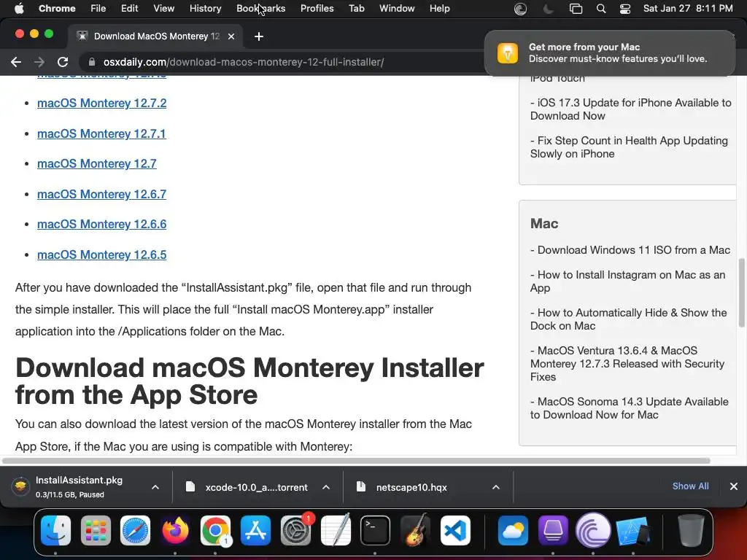
Task: Open the Window menu
Action: pyautogui.click(x=397, y=9)
